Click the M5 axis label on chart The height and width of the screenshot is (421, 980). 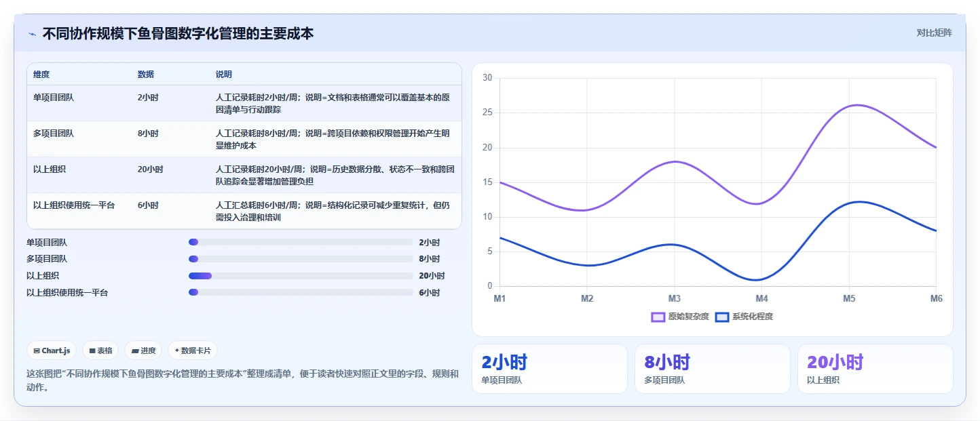tap(849, 298)
